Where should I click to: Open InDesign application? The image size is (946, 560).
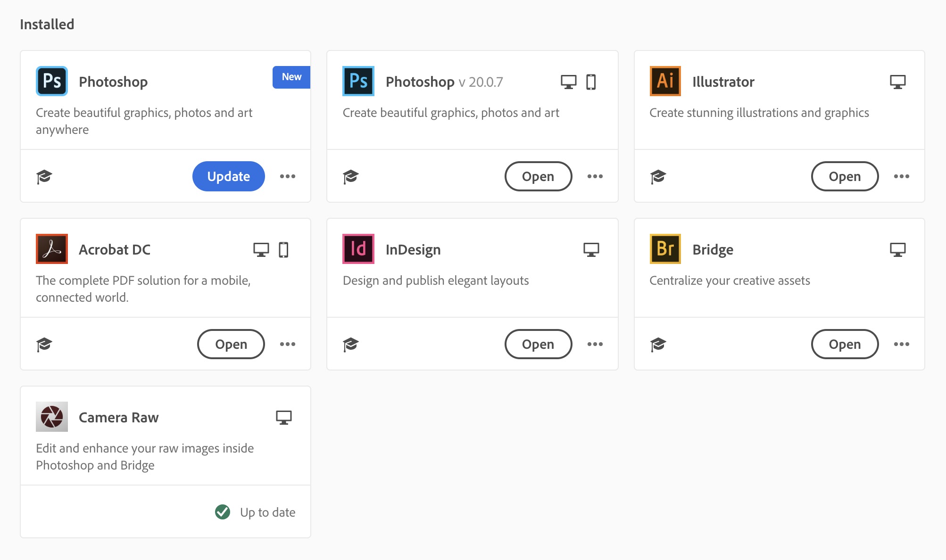[x=538, y=344]
